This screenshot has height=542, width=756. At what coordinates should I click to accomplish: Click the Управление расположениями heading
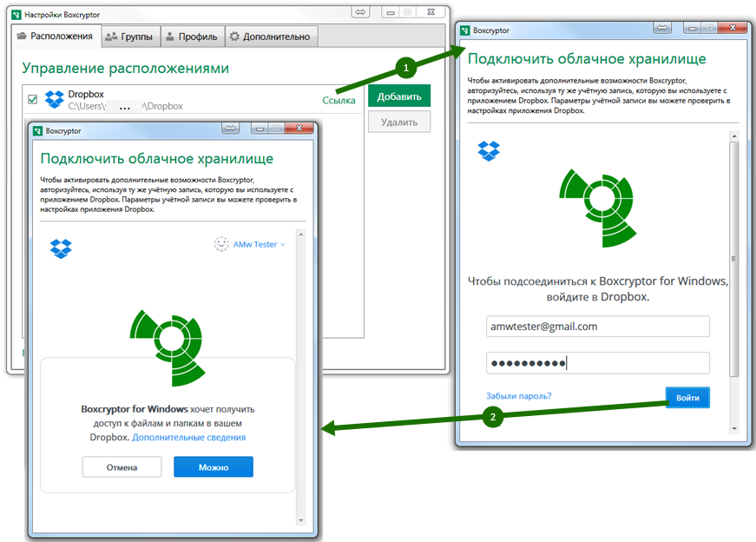coord(125,69)
